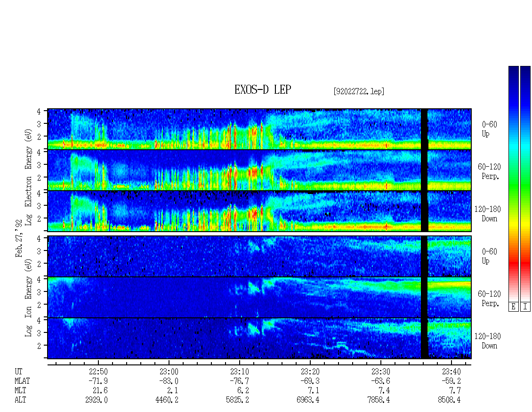Screen dimensions: 532x412
Task: Click the MLAT value -63.6
Action: pos(381,381)
